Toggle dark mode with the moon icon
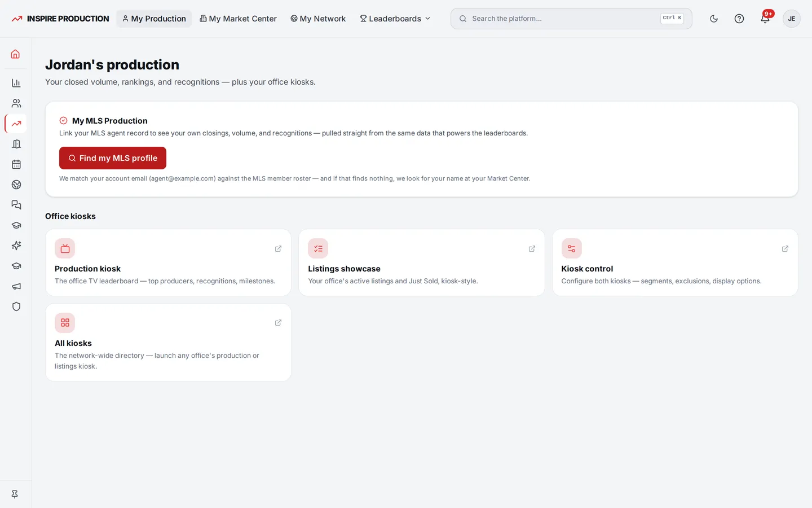The image size is (812, 508). [x=714, y=19]
